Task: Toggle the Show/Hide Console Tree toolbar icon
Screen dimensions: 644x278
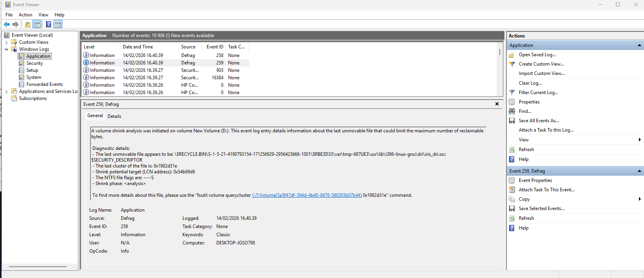Action: tap(37, 24)
